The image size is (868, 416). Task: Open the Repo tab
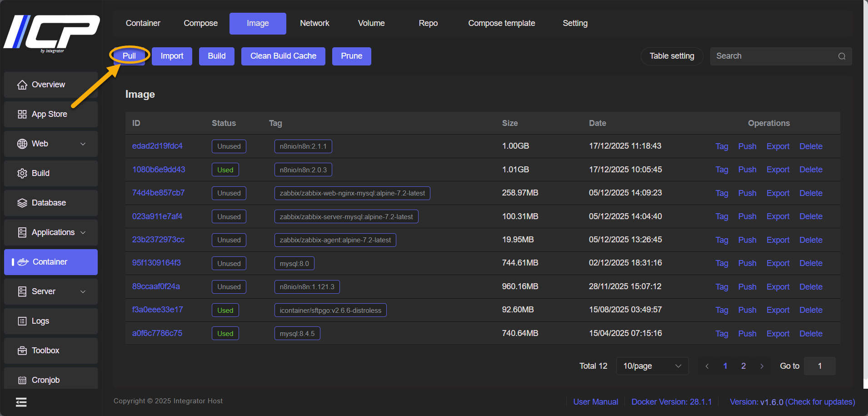(x=428, y=23)
